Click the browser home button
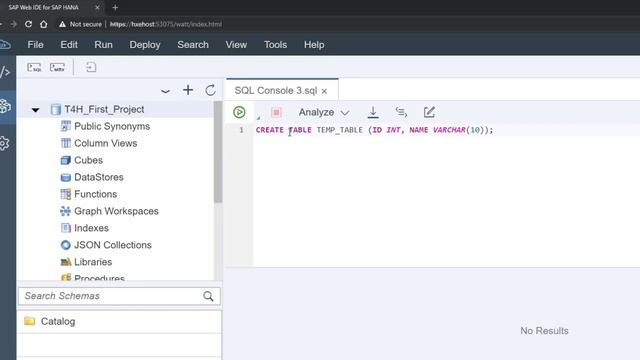This screenshot has width=640, height=360. coord(44,24)
